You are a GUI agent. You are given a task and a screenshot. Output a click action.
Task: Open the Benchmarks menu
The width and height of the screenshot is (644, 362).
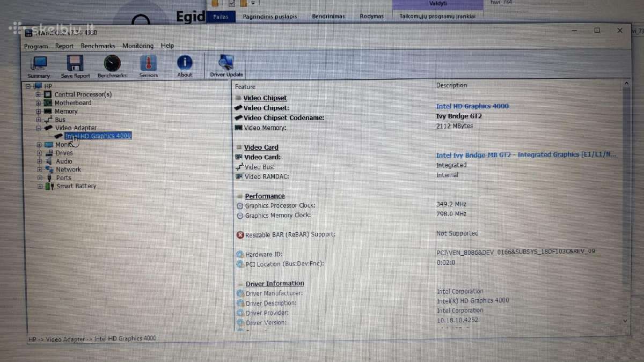98,46
